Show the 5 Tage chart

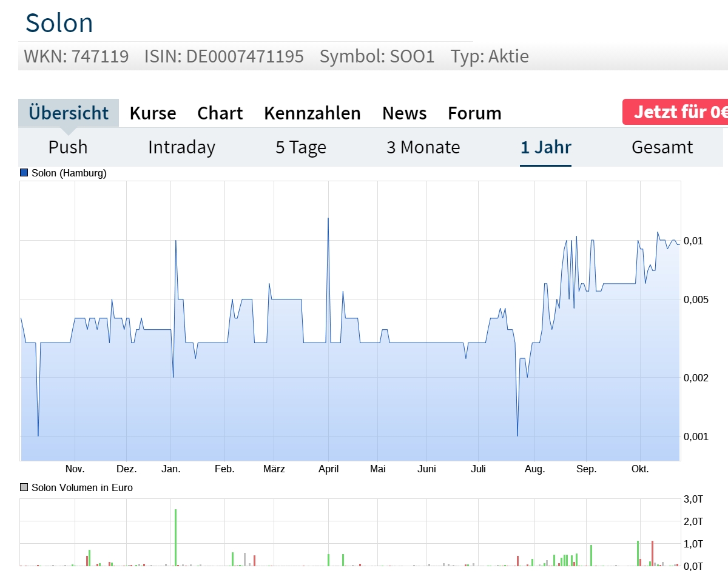[x=301, y=147]
